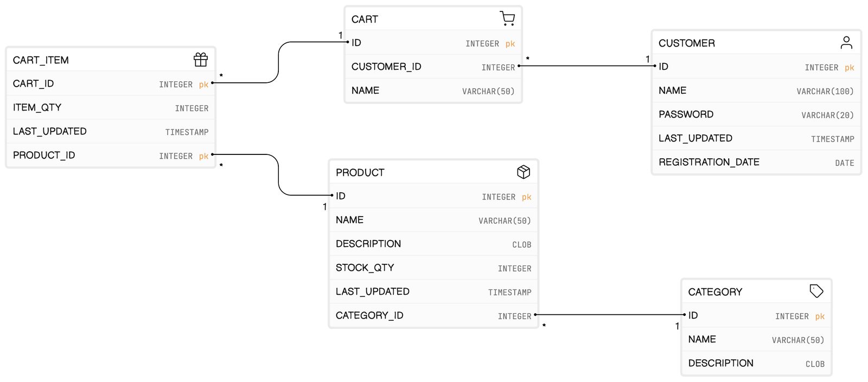The image size is (868, 382).
Task: Click the relationship line between CART and CUSTOMER
Action: click(x=587, y=66)
